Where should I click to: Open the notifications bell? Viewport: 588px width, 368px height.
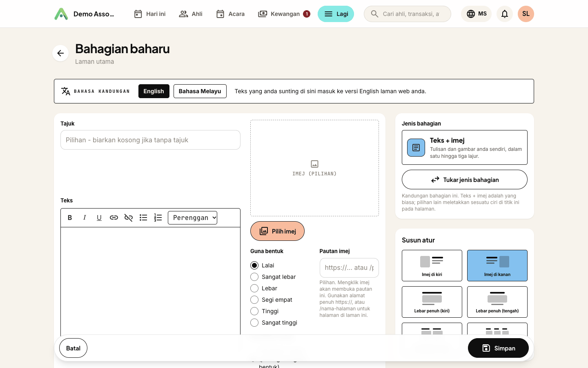pos(505,14)
